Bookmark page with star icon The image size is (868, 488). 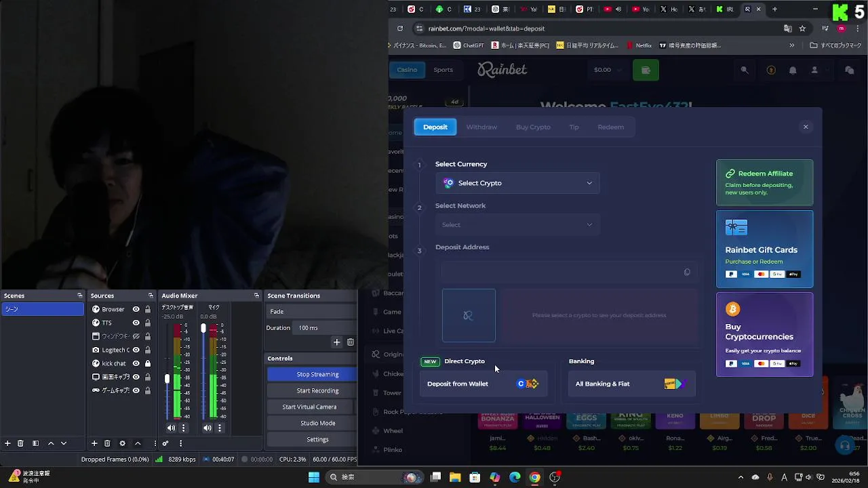tap(802, 28)
